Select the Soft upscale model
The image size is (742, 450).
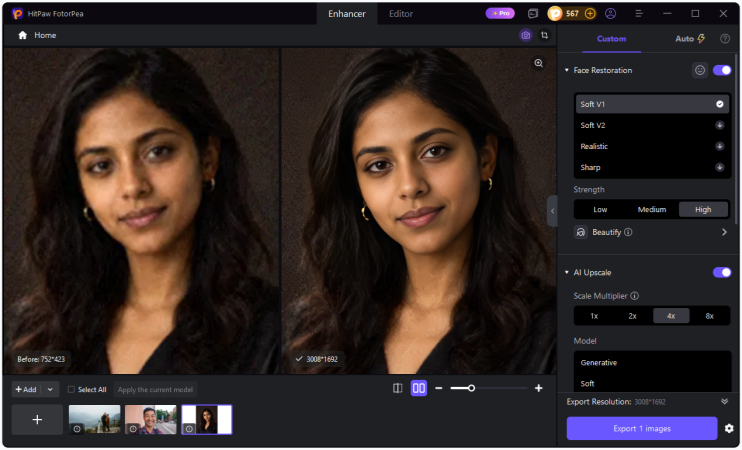click(x=652, y=384)
